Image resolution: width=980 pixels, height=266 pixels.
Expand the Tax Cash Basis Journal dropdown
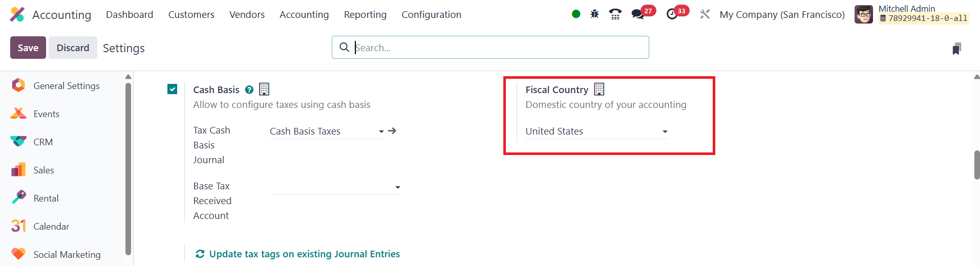click(381, 131)
